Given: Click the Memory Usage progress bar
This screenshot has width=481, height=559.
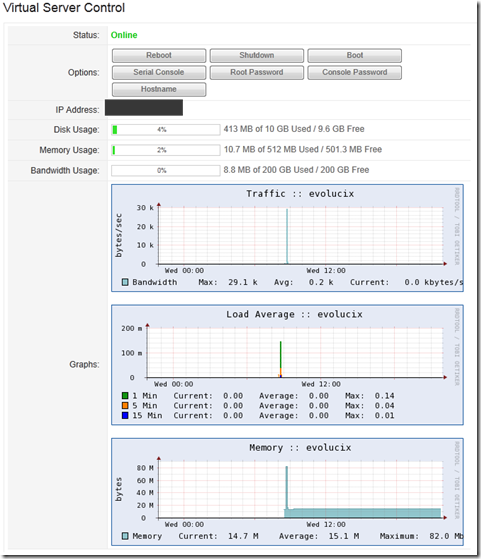Looking at the screenshot, I should [165, 150].
